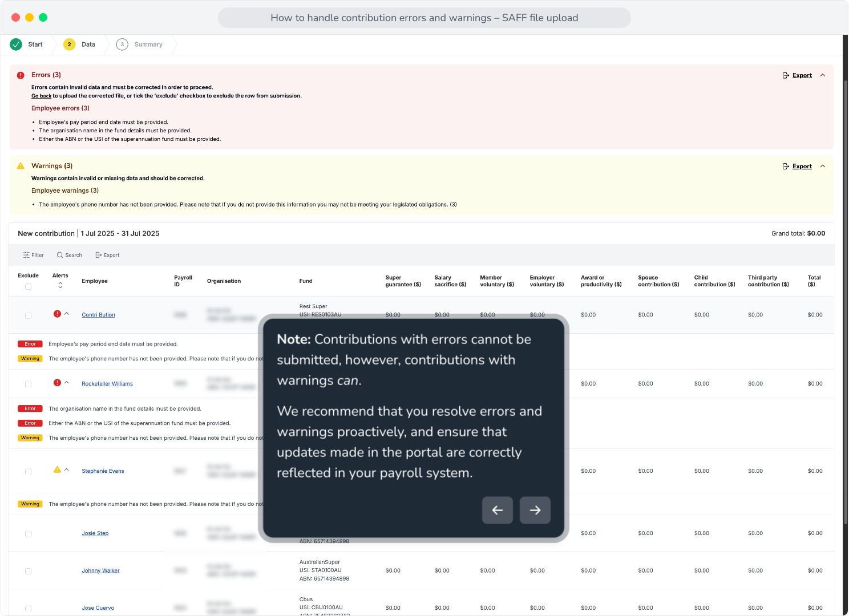Click the Warning badge under Stephanie Evans
Screen dimensions: 849x616
(30, 504)
